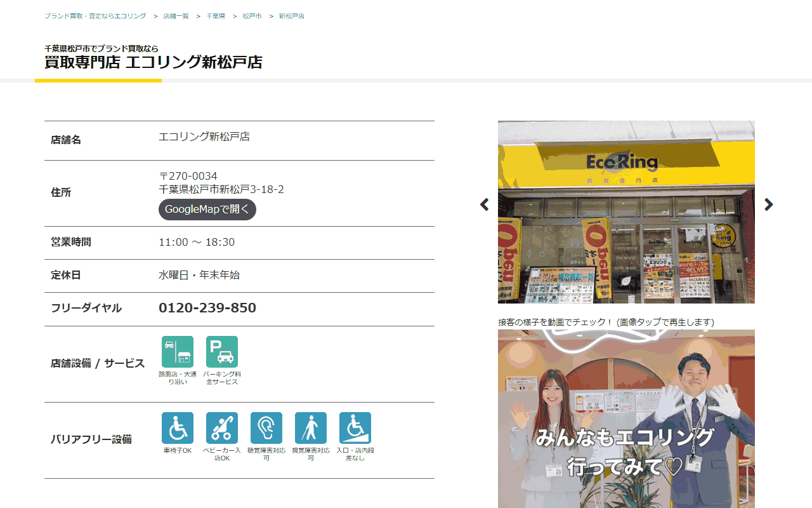This screenshot has width=812, height=508.
Task: Go to 店舗一覧 breadcrumb link
Action: (176, 16)
